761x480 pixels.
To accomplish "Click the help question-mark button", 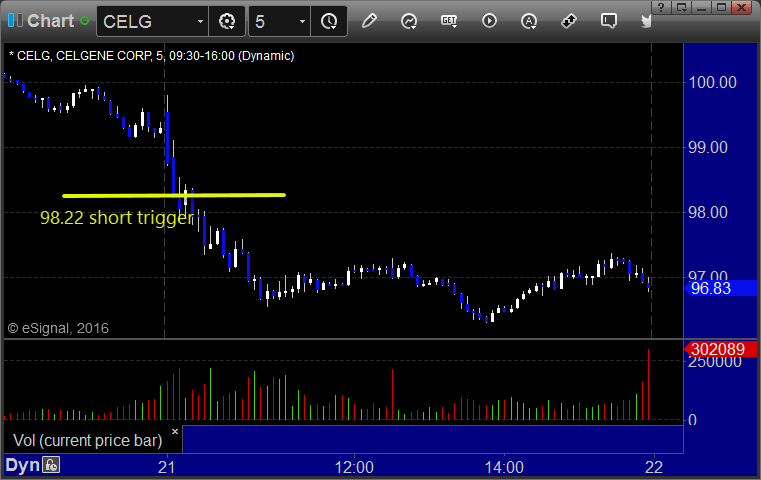I will tap(661, 7).
